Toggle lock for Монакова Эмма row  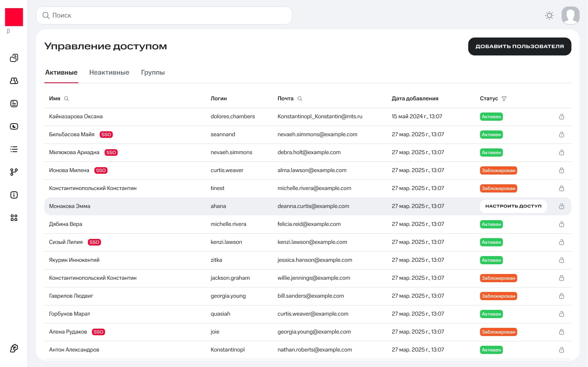tap(561, 206)
